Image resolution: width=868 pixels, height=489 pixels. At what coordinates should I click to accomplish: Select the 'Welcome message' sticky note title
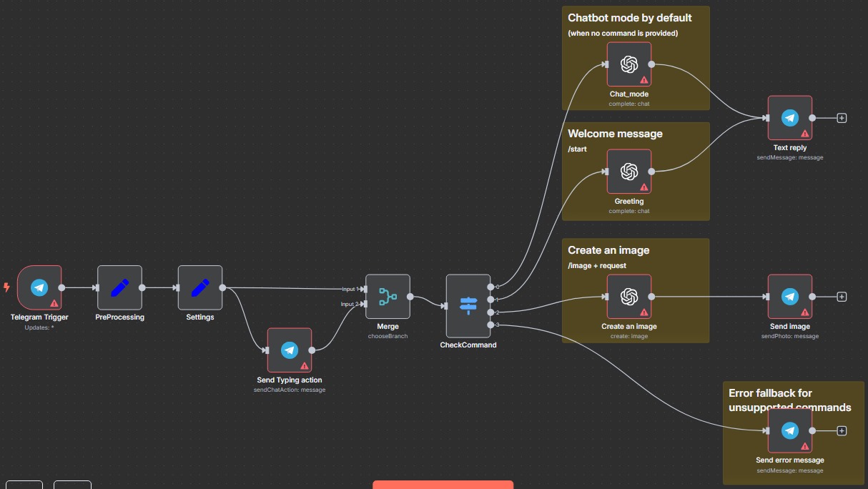pyautogui.click(x=615, y=134)
